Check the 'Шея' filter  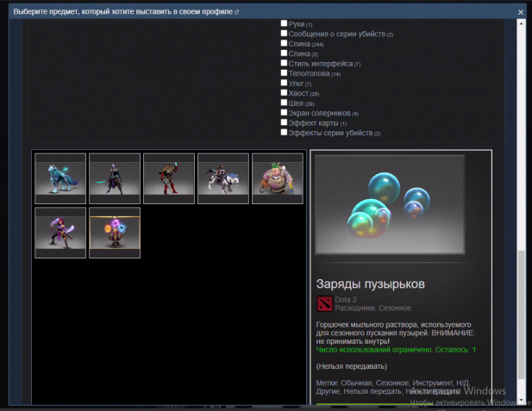click(x=284, y=103)
